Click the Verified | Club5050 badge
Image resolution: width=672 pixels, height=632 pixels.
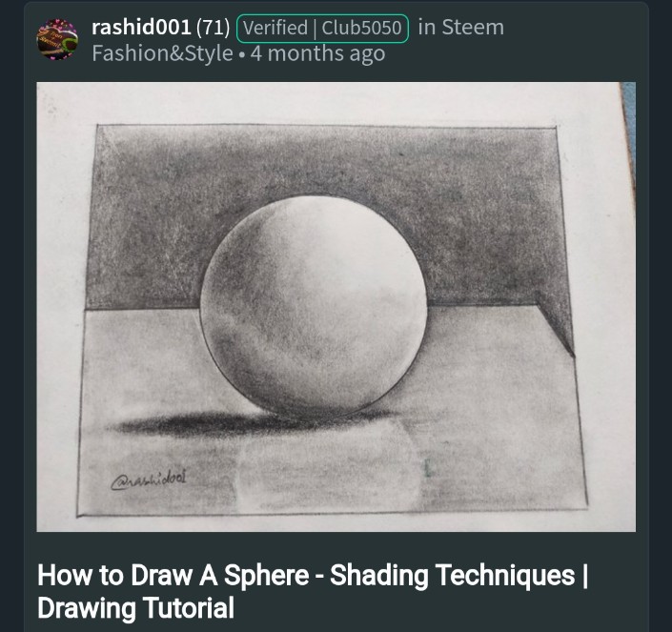click(322, 29)
